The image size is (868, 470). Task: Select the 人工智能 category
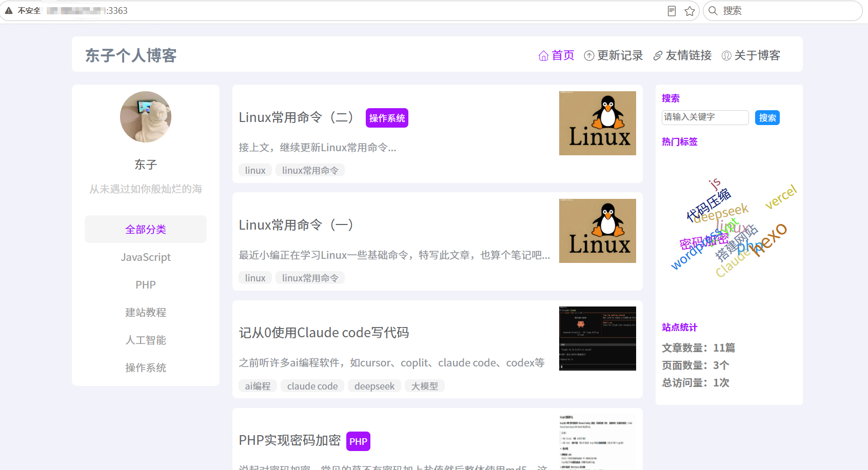146,340
